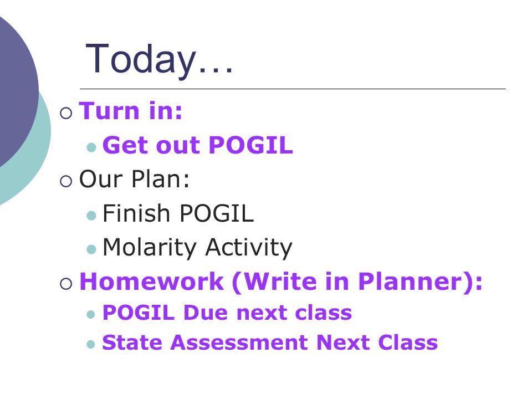Select the 'Molarity Activity' line

197,248
